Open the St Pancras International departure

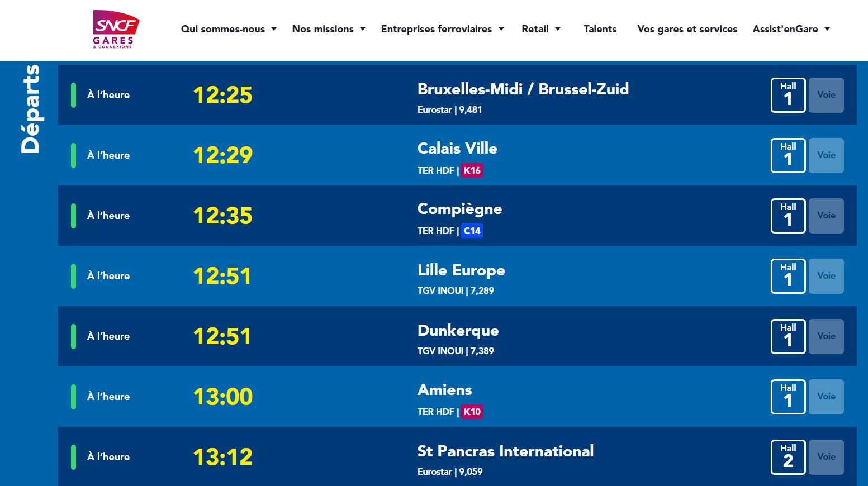click(x=505, y=451)
